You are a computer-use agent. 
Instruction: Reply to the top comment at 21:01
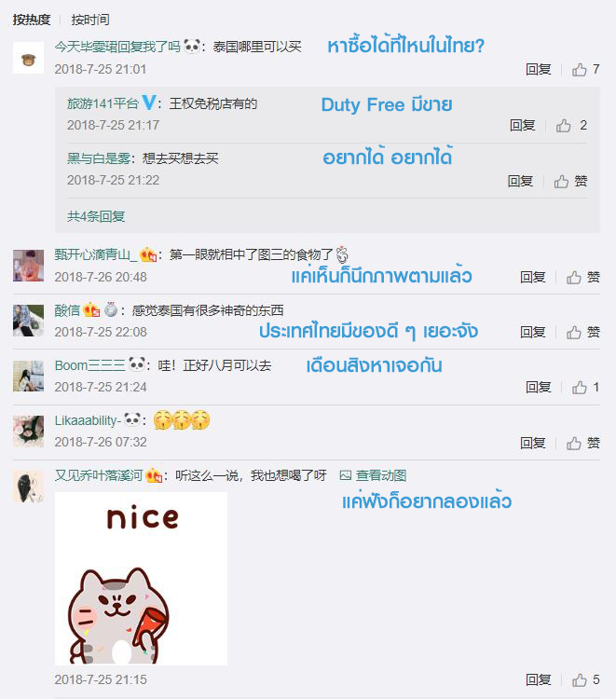(x=538, y=70)
